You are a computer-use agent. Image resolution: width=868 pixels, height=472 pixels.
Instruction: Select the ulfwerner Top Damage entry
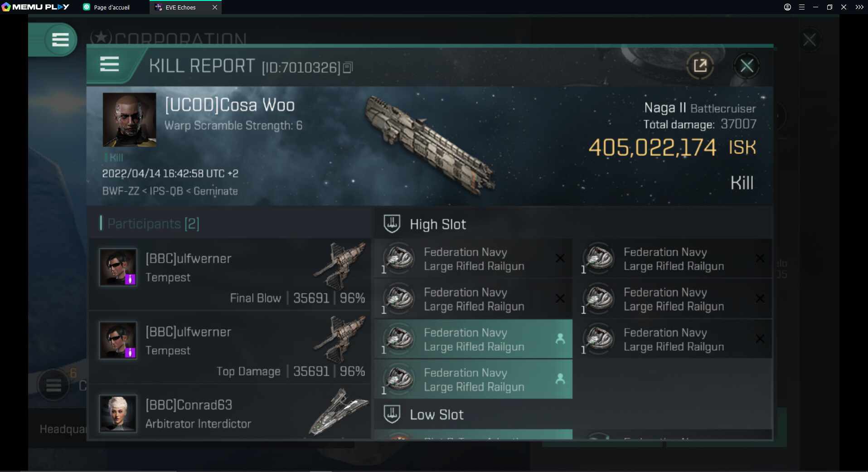point(230,348)
